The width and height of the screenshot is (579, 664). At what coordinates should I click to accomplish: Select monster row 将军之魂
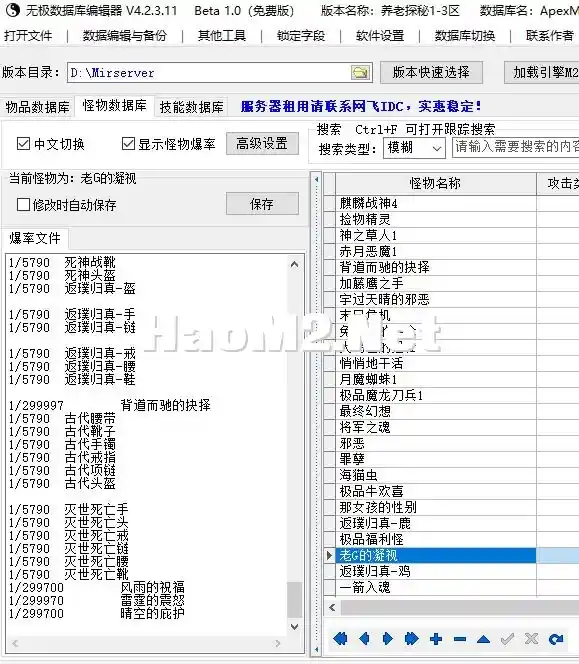coord(436,427)
